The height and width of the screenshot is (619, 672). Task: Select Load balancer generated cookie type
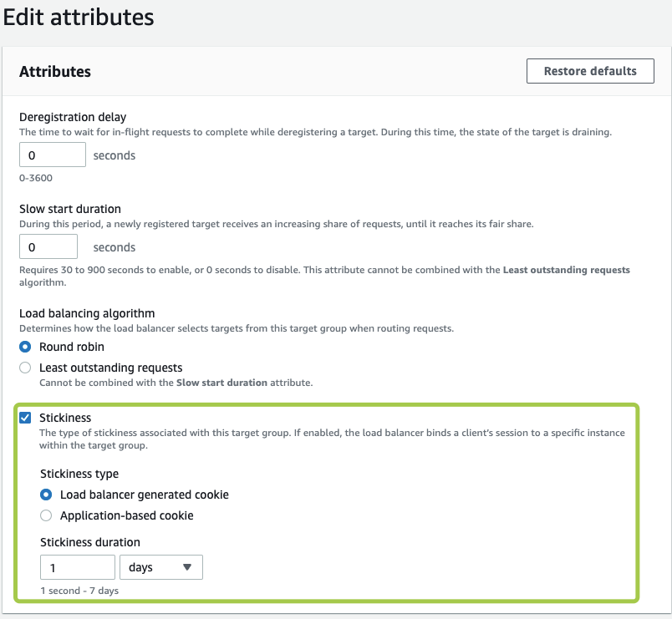(x=47, y=495)
